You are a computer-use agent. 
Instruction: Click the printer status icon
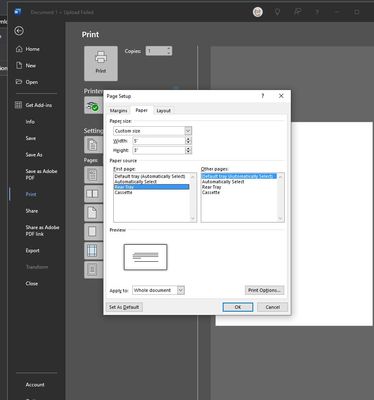pyautogui.click(x=93, y=106)
